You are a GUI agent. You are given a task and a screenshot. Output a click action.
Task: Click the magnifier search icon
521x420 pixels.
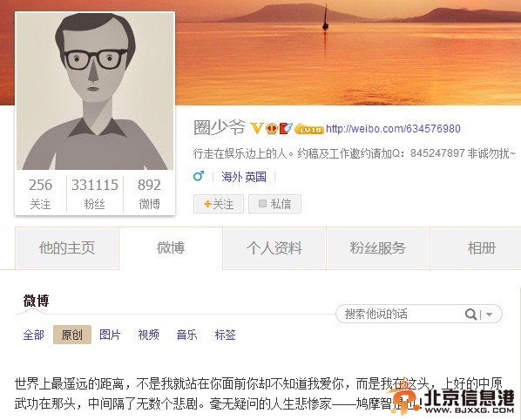click(x=470, y=314)
